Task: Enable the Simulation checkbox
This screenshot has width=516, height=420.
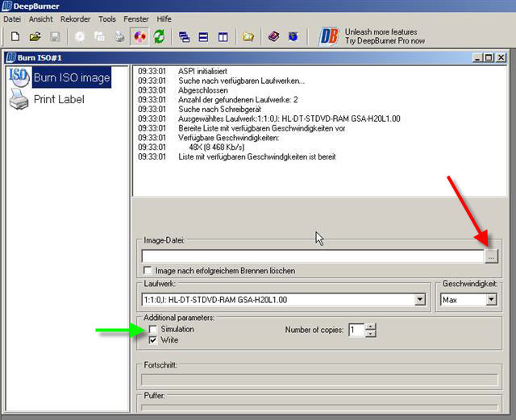Action: click(x=152, y=329)
